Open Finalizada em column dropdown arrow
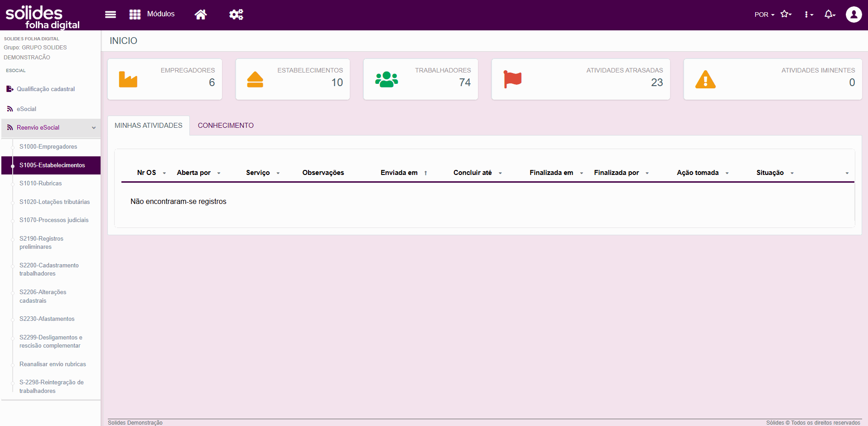868x426 pixels. (x=582, y=173)
